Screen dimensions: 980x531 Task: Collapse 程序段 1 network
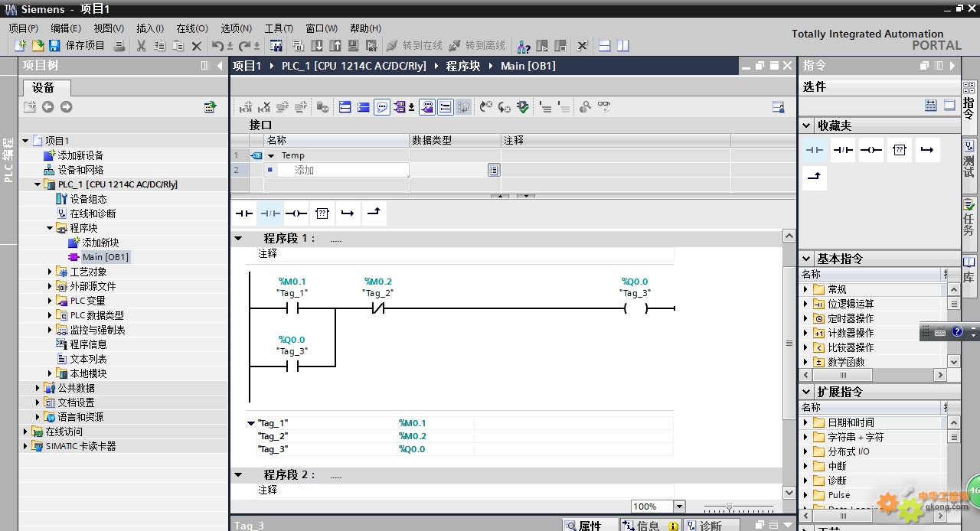(238, 239)
